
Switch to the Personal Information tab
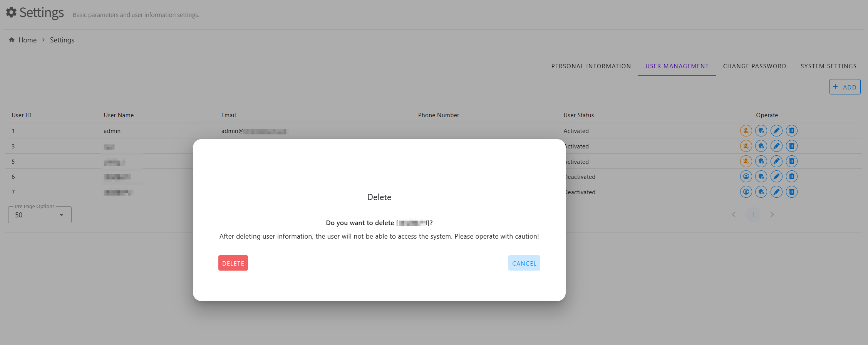click(x=591, y=66)
